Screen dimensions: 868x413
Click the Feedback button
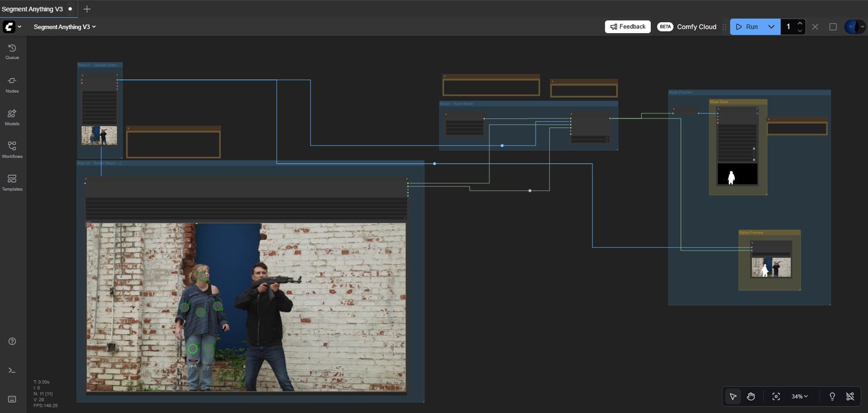627,27
